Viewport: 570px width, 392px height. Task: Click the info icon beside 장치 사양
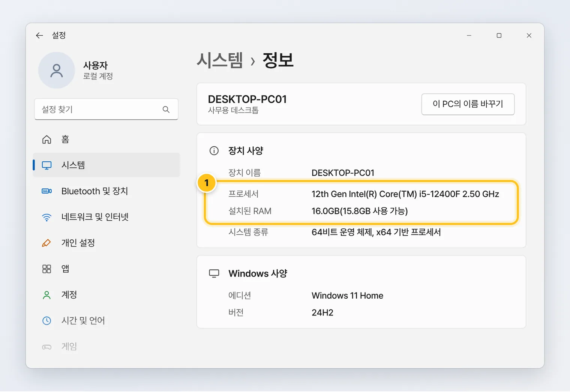(214, 151)
